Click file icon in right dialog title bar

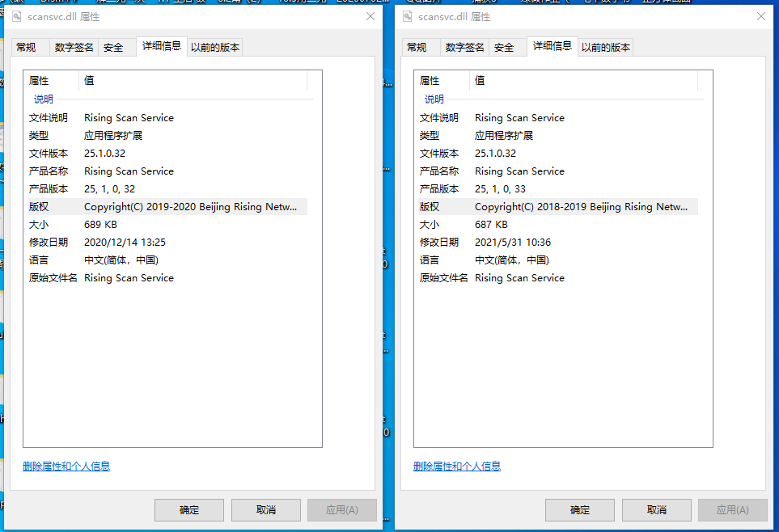[x=408, y=17]
